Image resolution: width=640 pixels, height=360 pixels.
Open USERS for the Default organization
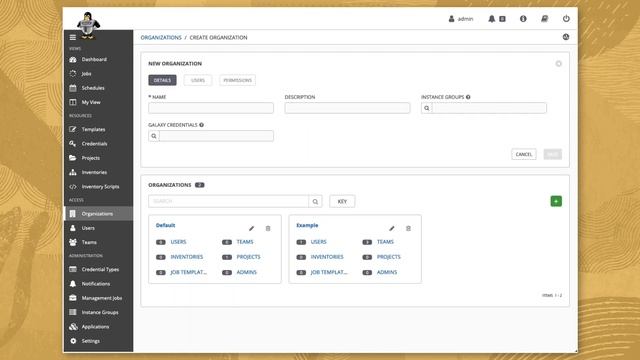tap(178, 242)
